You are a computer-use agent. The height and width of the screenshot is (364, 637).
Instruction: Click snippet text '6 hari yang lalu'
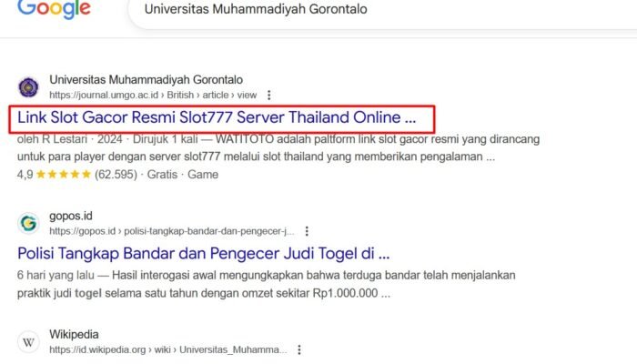coord(56,276)
